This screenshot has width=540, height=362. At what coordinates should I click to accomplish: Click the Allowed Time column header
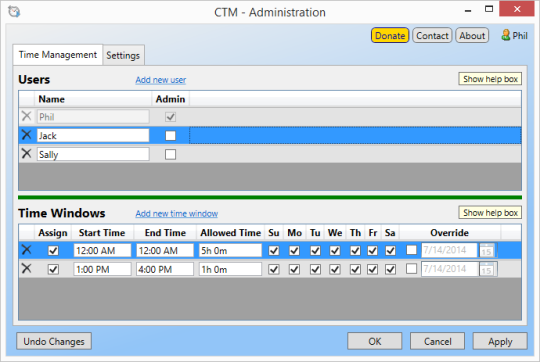pyautogui.click(x=230, y=233)
